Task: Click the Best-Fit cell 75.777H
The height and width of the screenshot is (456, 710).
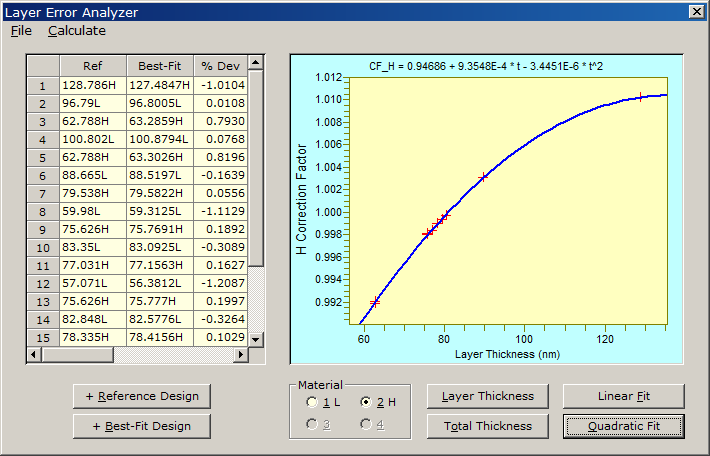Action: [160, 301]
